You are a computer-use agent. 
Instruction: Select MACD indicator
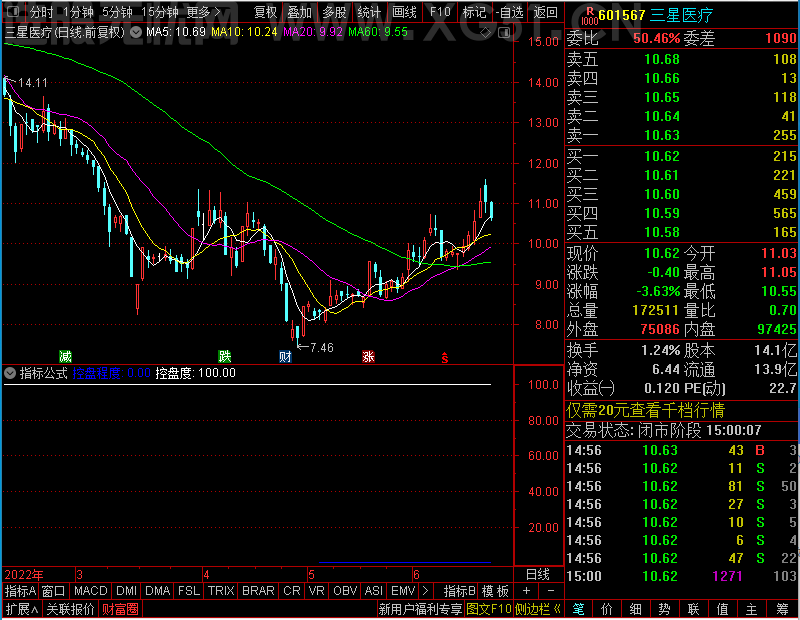tap(91, 591)
